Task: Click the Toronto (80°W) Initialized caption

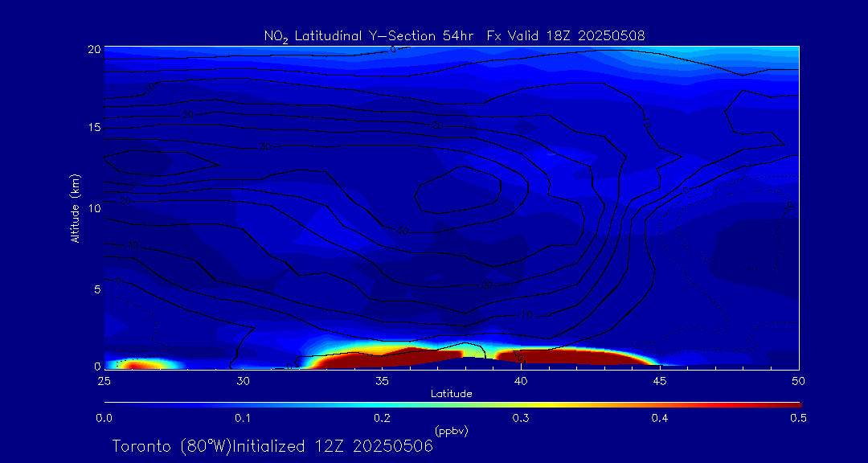Action: point(272,446)
